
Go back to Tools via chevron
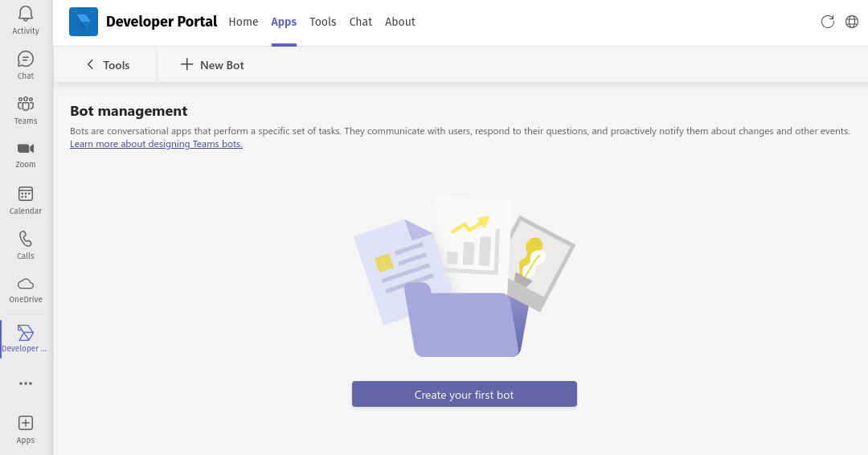(x=108, y=65)
